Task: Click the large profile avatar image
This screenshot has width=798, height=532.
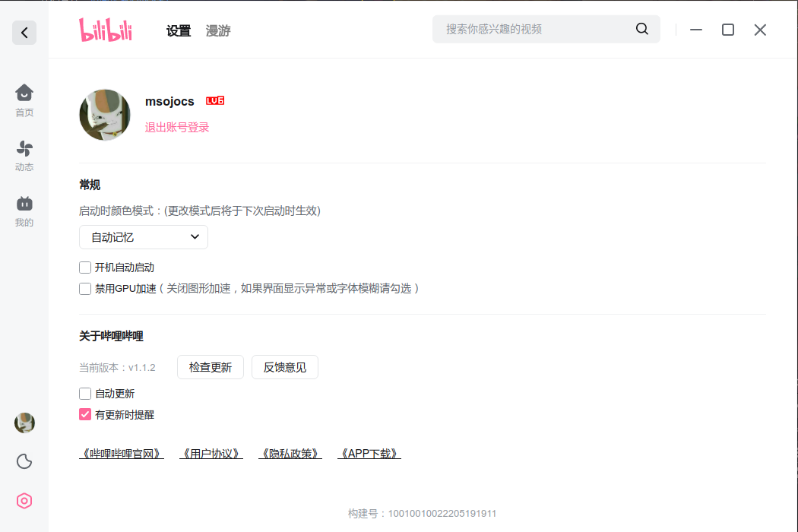Action: (105, 115)
